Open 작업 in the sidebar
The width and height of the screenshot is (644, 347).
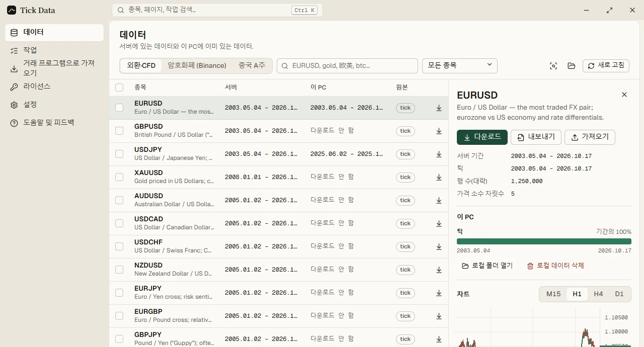tap(54, 51)
